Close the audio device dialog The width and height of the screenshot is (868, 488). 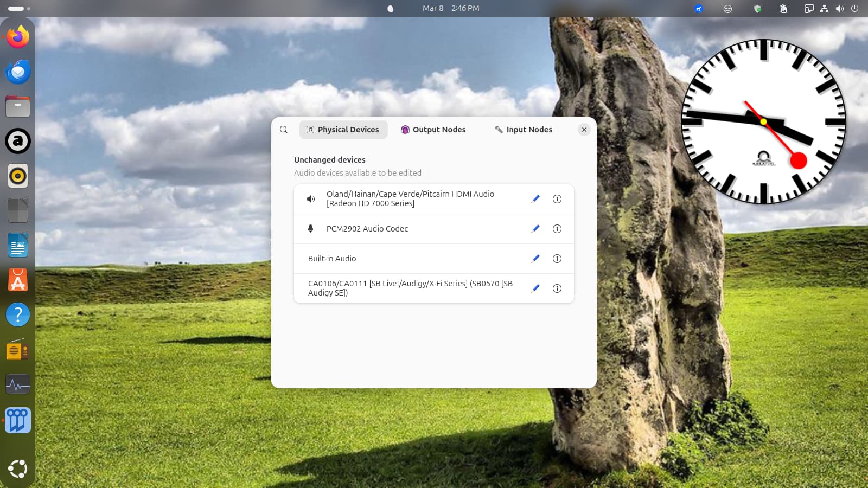pos(584,130)
